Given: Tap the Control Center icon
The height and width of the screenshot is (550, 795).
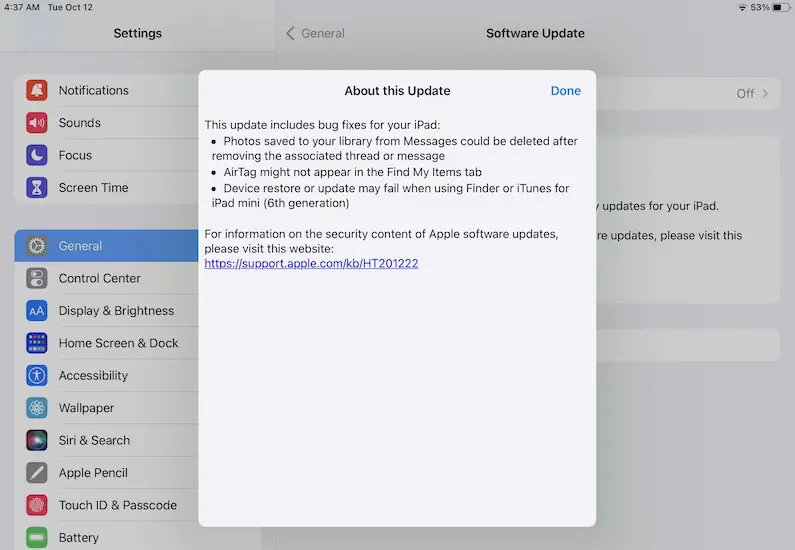Looking at the screenshot, I should [x=37, y=278].
